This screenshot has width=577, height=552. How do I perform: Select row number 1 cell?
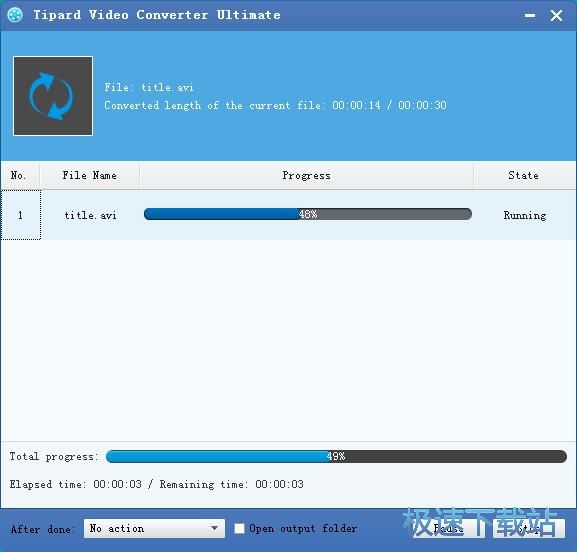(21, 215)
